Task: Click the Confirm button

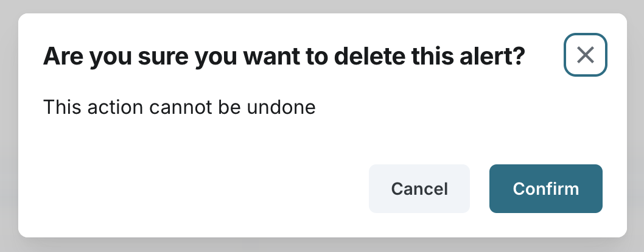Action: [545, 189]
